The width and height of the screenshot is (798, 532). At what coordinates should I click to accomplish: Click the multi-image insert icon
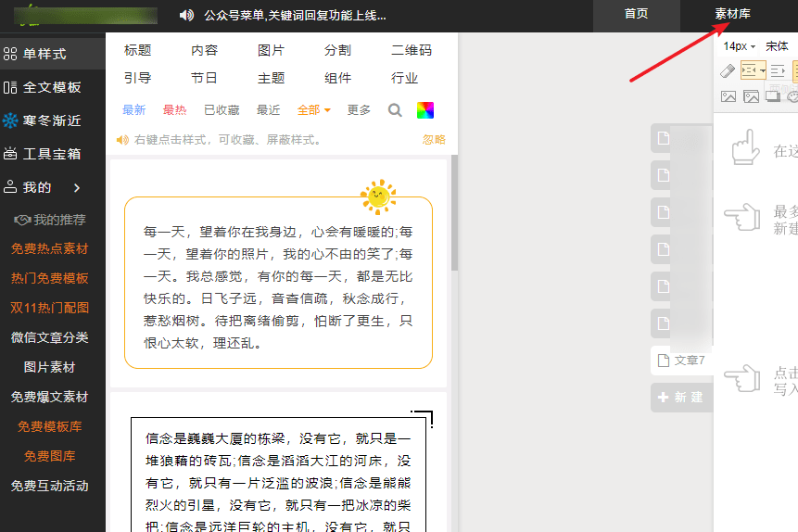pos(751,95)
